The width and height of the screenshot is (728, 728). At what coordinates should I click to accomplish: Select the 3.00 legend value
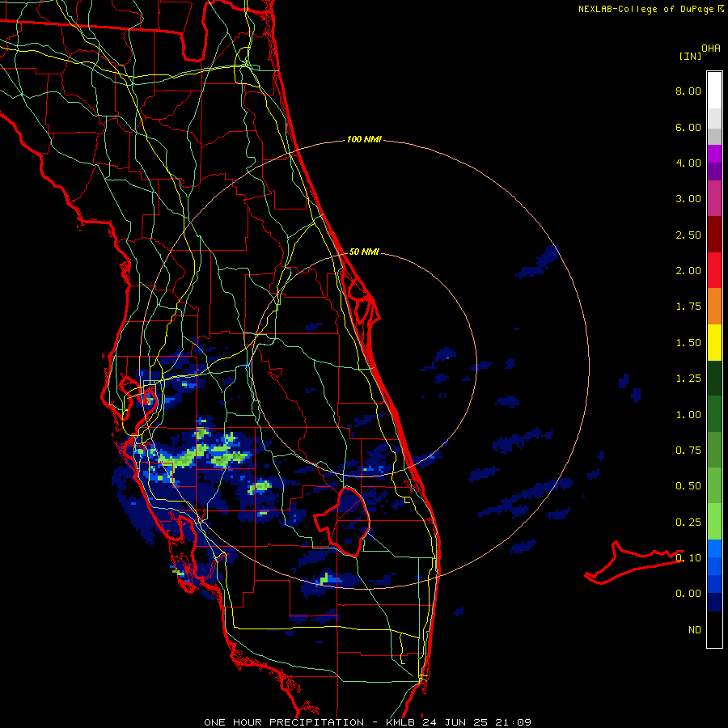(x=688, y=199)
